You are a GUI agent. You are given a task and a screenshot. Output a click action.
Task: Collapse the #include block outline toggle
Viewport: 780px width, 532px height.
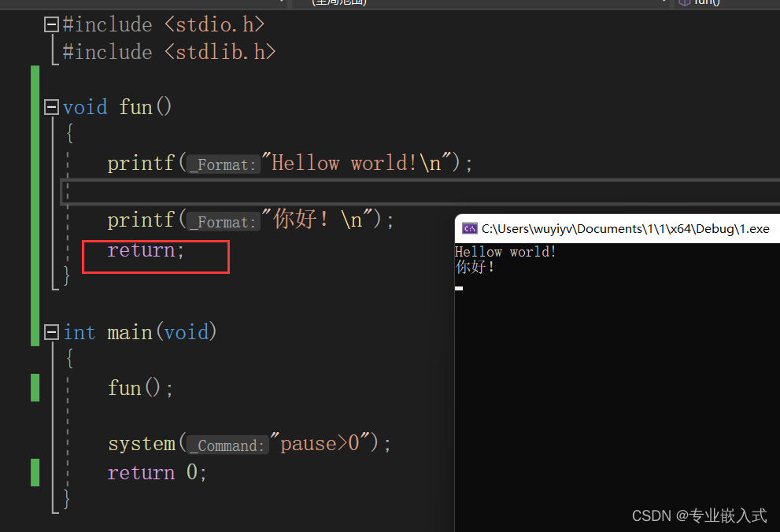[51, 24]
